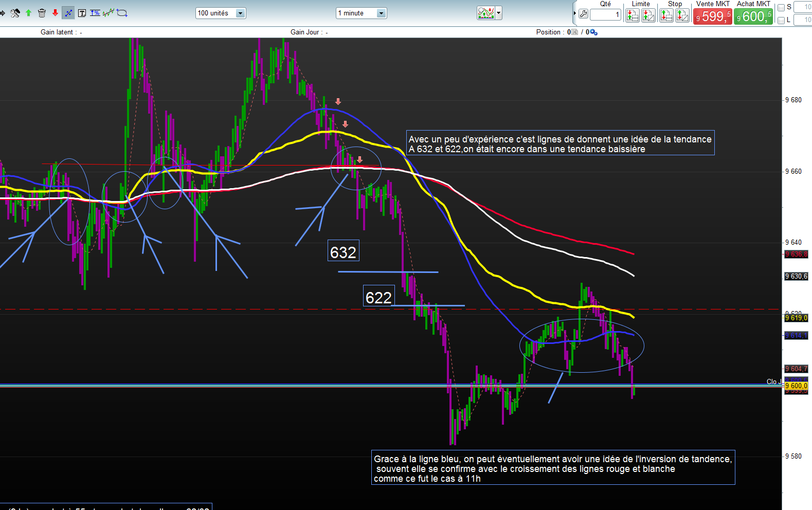Click the Vente MKT sell button
Image resolution: width=812 pixels, height=510 pixels.
pyautogui.click(x=713, y=16)
